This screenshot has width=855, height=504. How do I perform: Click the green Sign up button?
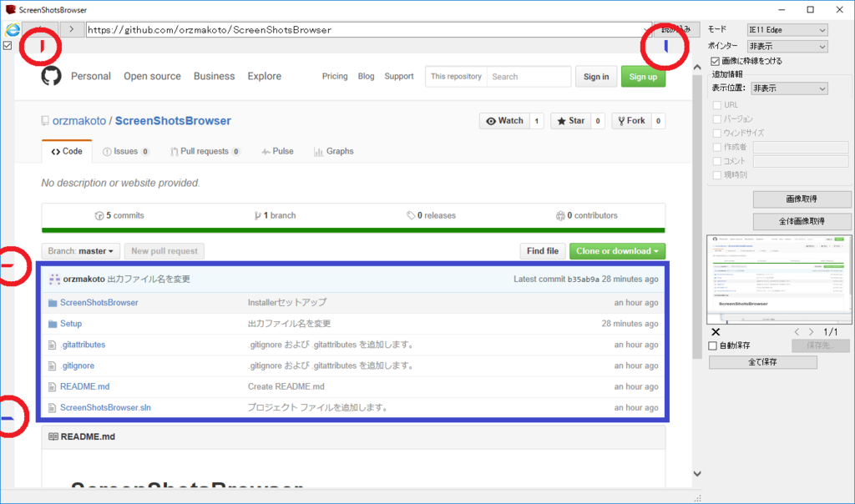coord(643,77)
